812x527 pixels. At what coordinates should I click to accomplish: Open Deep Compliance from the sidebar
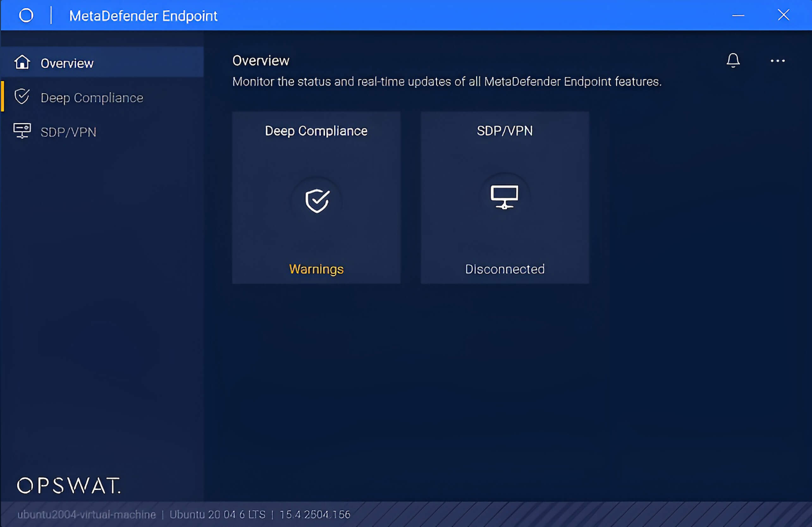(x=92, y=98)
